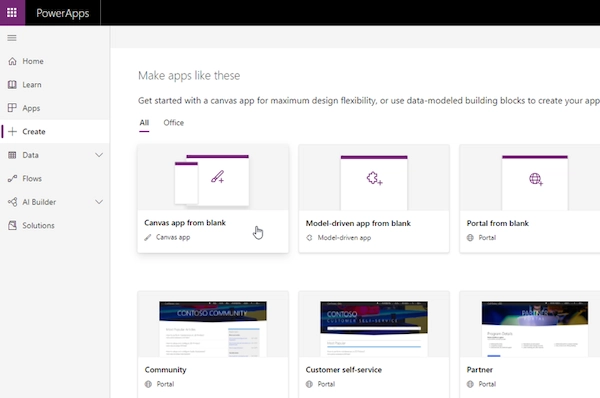The height and width of the screenshot is (398, 600).
Task: Click the globe icon under Partner
Action: point(470,384)
